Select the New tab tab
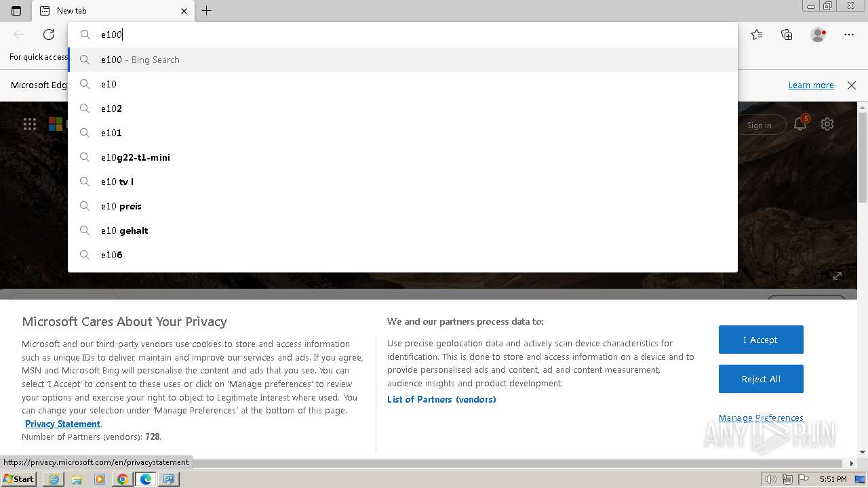The image size is (868, 488). [113, 11]
